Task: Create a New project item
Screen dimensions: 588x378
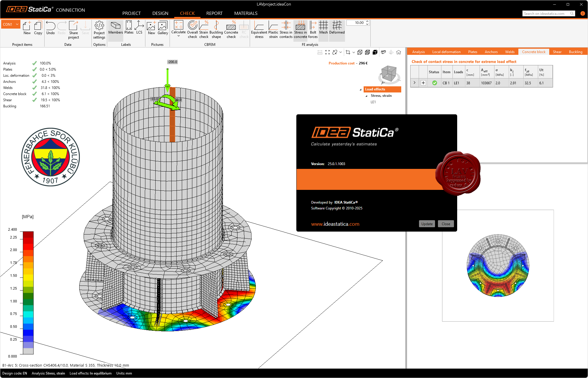Action: pos(27,28)
